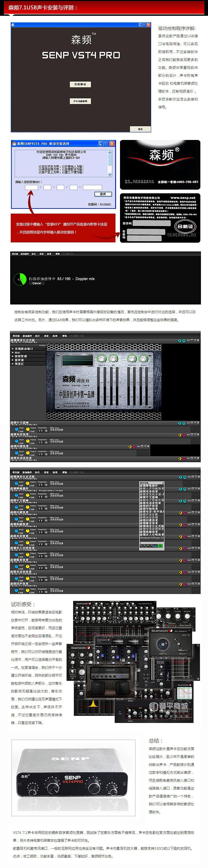
Task: Select 森频降噪插件 in plugin list popup
Action: pyautogui.click(x=149, y=486)
